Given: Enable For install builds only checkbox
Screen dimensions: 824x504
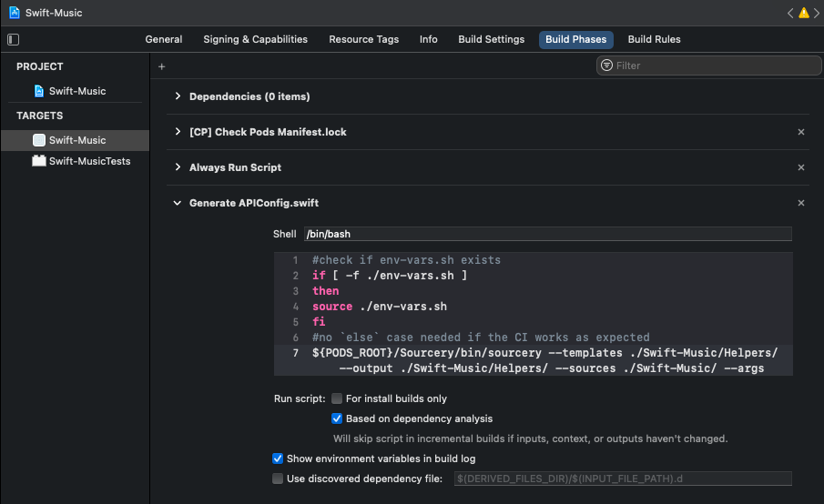Looking at the screenshot, I should pos(337,398).
